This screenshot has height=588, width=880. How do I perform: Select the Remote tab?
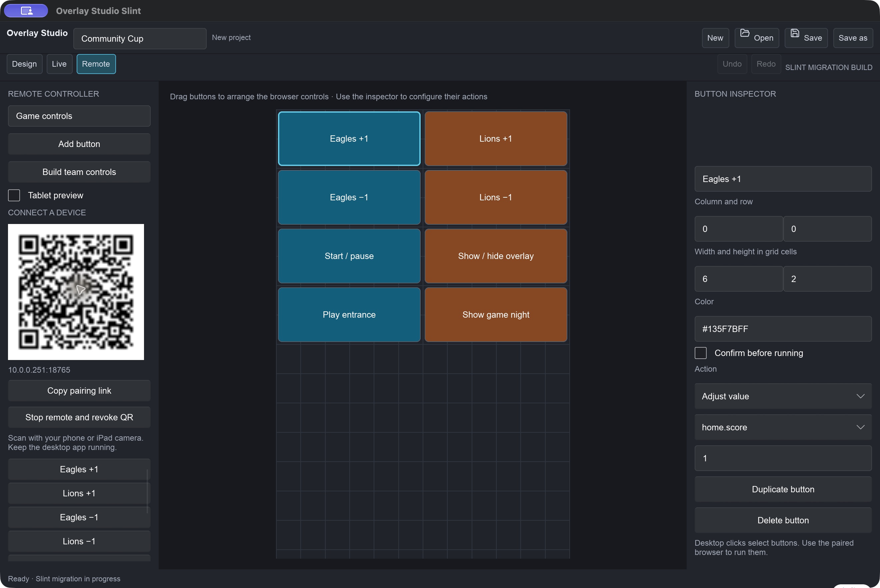(x=96, y=64)
